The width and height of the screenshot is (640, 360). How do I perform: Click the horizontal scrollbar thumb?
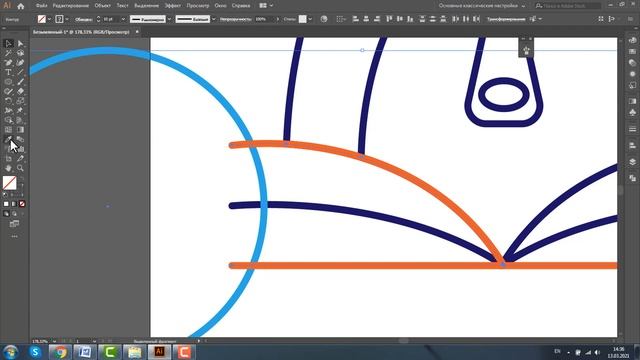coord(403,341)
